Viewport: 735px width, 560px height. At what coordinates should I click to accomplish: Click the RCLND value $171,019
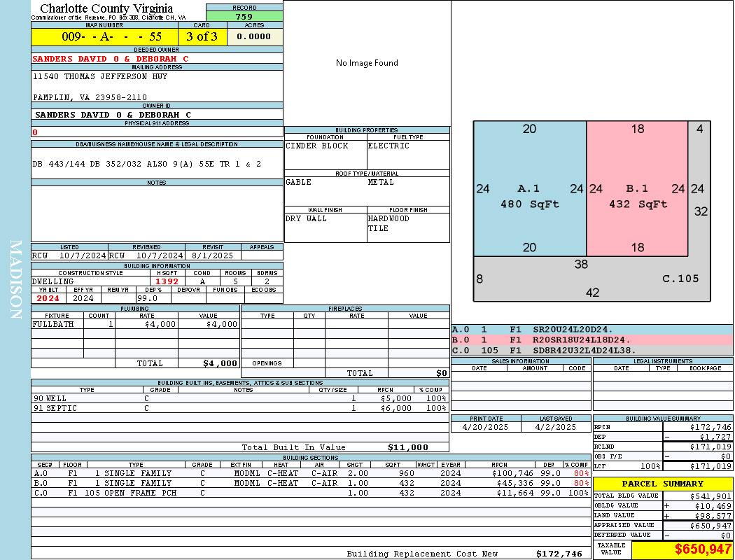click(710, 447)
